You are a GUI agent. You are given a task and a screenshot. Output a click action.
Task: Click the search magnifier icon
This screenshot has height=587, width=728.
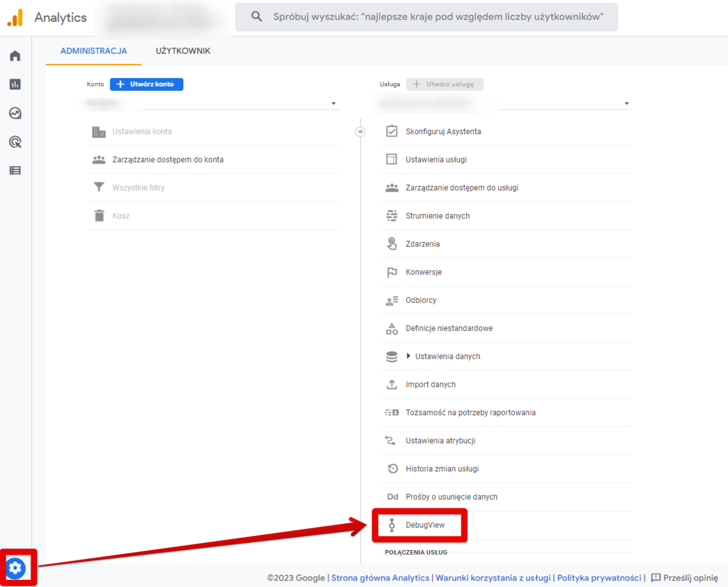256,17
